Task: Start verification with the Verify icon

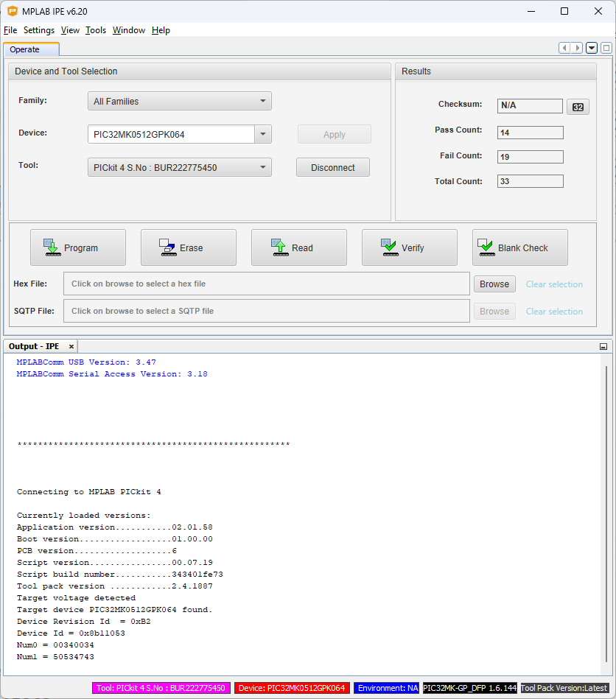Action: 391,247
